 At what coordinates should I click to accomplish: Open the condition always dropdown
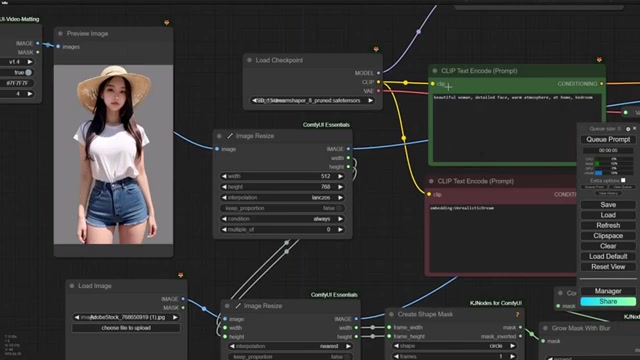pyautogui.click(x=282, y=219)
